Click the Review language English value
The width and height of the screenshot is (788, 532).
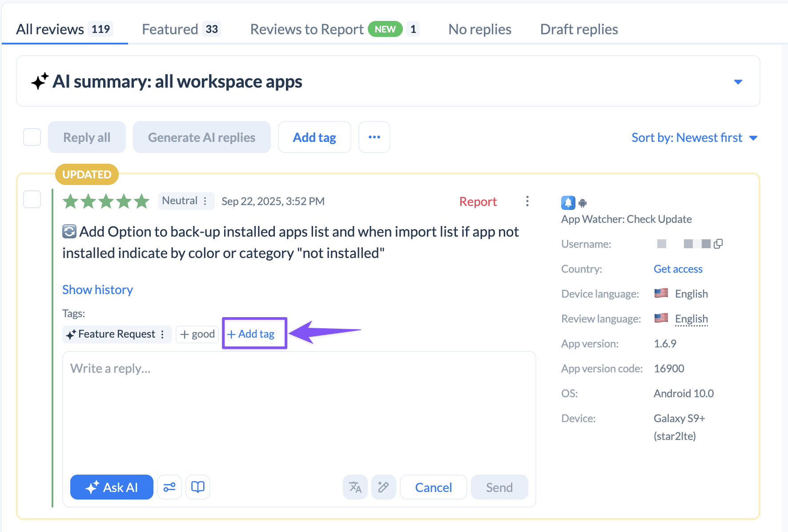691,319
